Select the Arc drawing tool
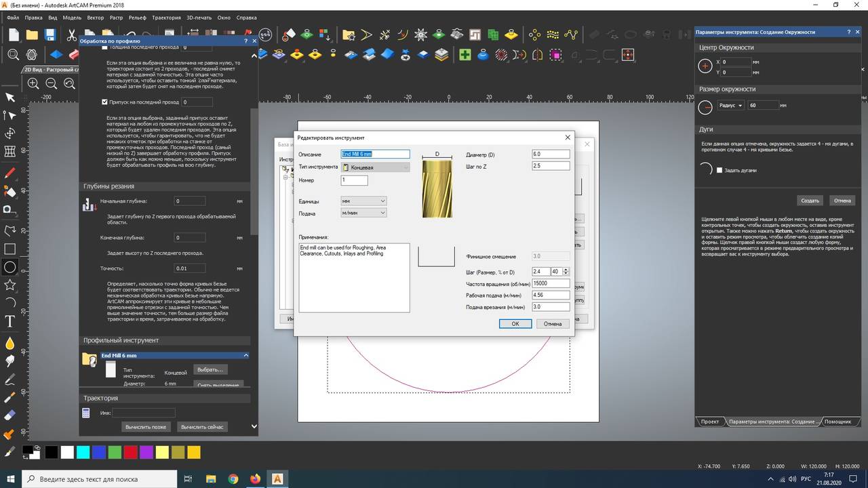The image size is (868, 488). (10, 302)
